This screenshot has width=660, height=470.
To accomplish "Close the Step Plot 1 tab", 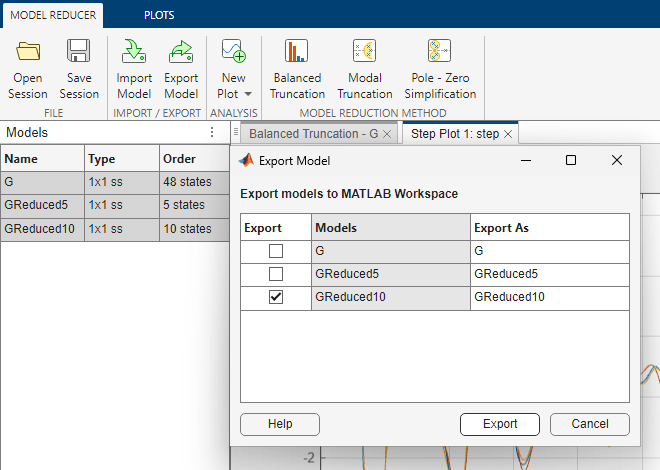I will click(508, 133).
